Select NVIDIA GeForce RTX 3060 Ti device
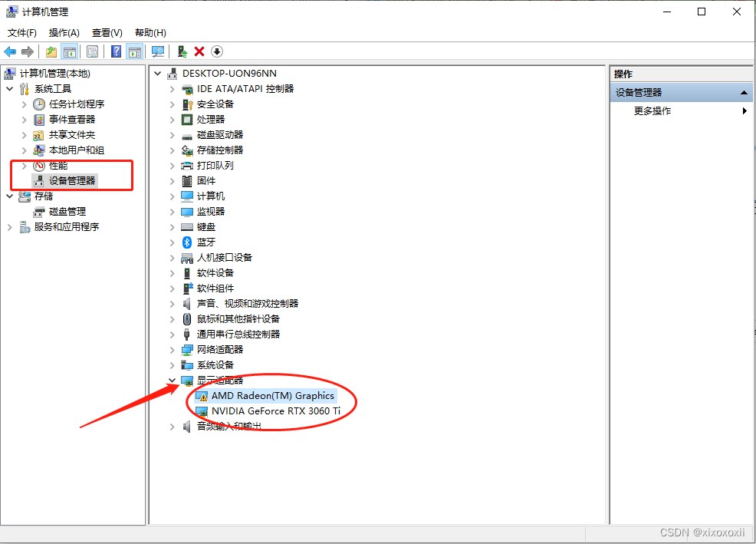 pyautogui.click(x=276, y=411)
